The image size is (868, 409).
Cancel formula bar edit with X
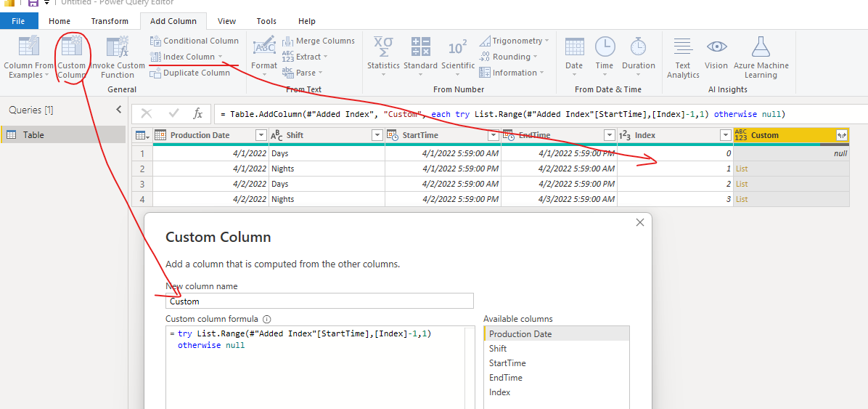147,113
